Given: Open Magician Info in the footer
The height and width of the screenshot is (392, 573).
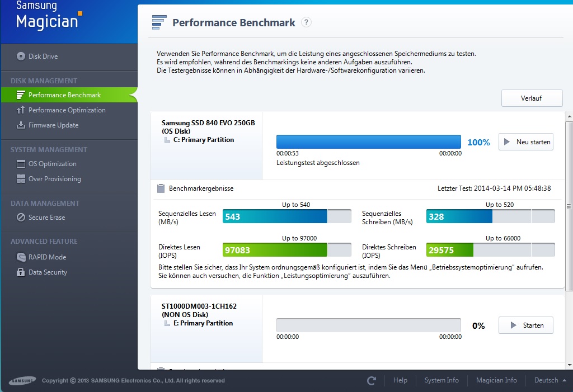Looking at the screenshot, I should (x=496, y=380).
